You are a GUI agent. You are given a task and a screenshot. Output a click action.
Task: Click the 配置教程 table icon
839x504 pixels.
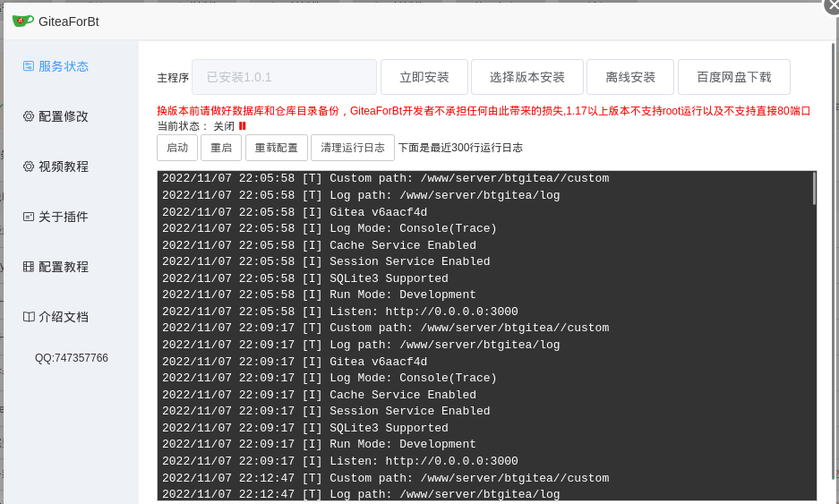(x=29, y=267)
